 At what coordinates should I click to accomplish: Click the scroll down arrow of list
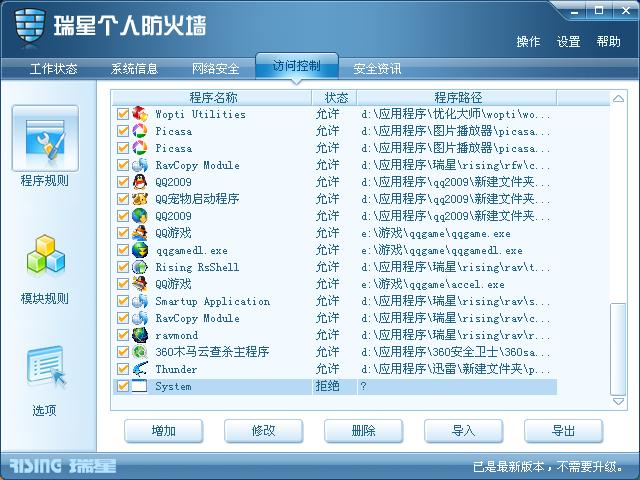(x=618, y=402)
